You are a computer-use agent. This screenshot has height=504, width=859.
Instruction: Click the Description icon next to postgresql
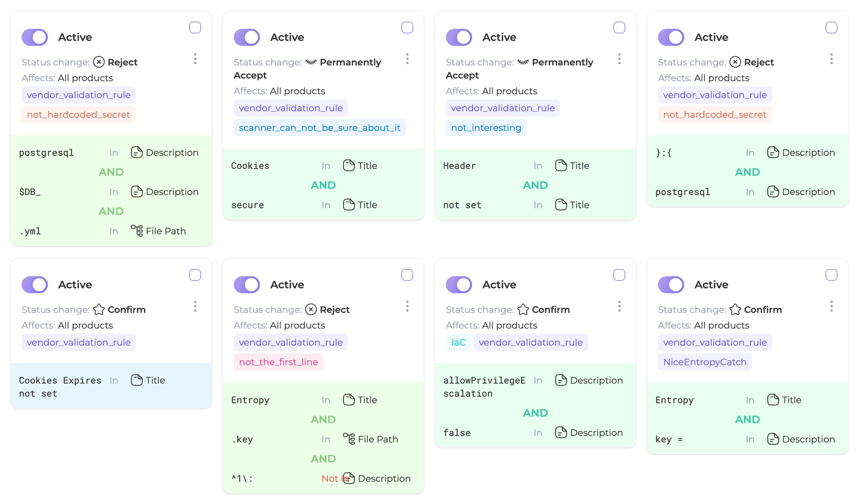point(136,152)
